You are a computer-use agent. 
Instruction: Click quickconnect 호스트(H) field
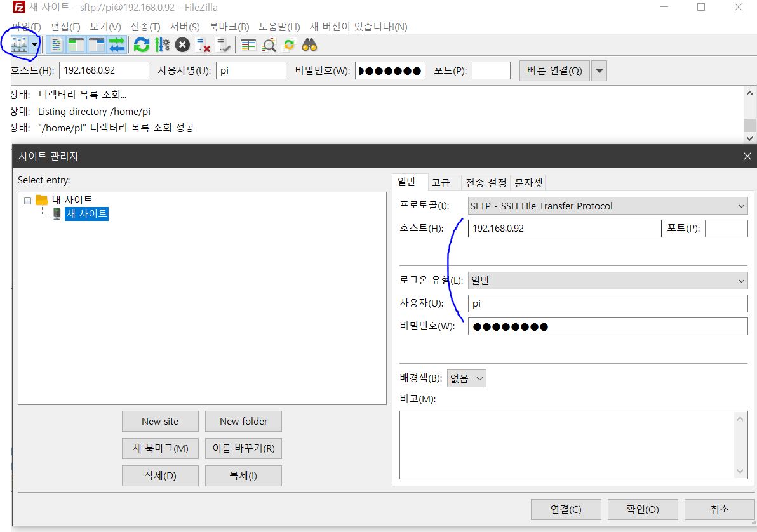tap(104, 70)
